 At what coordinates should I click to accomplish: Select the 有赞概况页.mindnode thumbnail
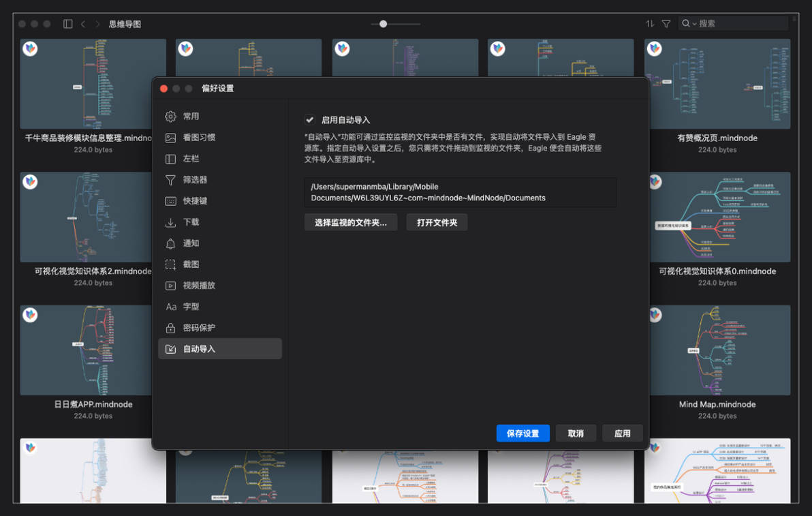717,84
